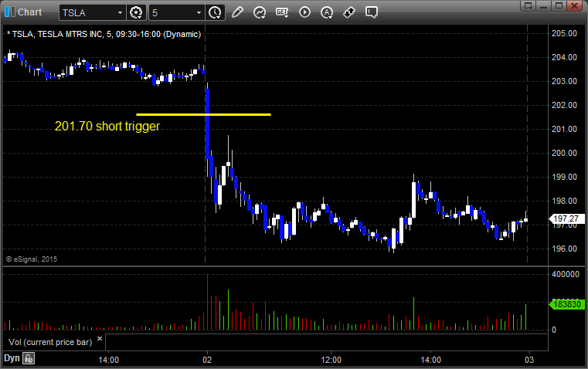
Task: Select the pencil drawing tool
Action: (x=237, y=12)
